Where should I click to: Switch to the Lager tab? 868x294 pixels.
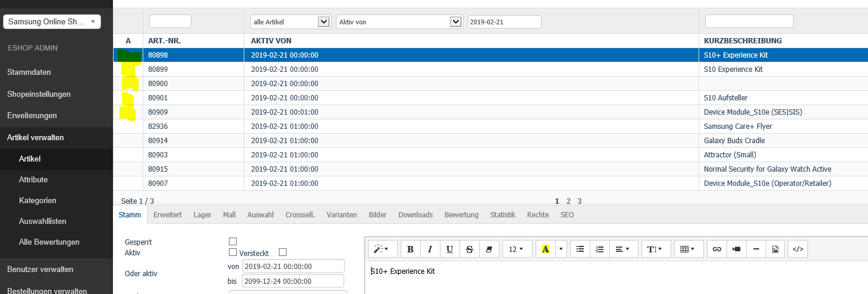click(x=202, y=215)
